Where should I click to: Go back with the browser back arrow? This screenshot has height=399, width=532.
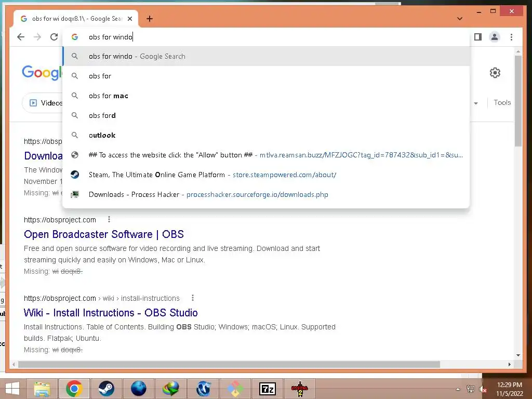[x=21, y=37]
